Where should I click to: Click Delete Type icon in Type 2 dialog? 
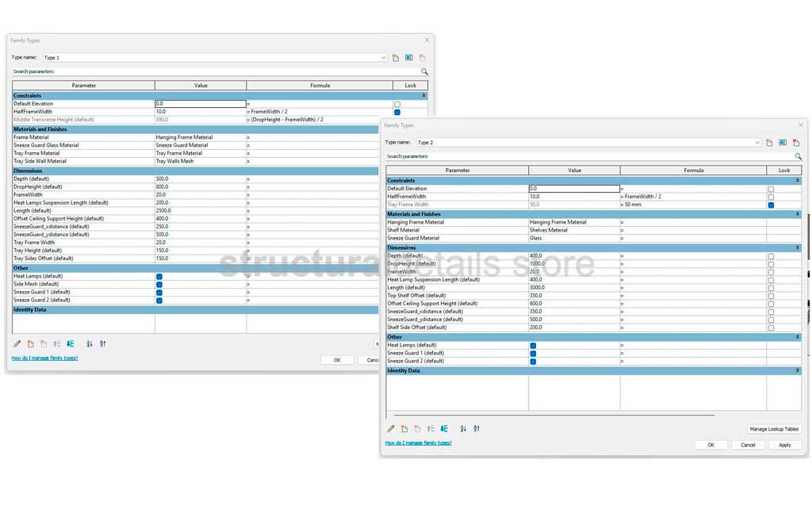click(795, 143)
